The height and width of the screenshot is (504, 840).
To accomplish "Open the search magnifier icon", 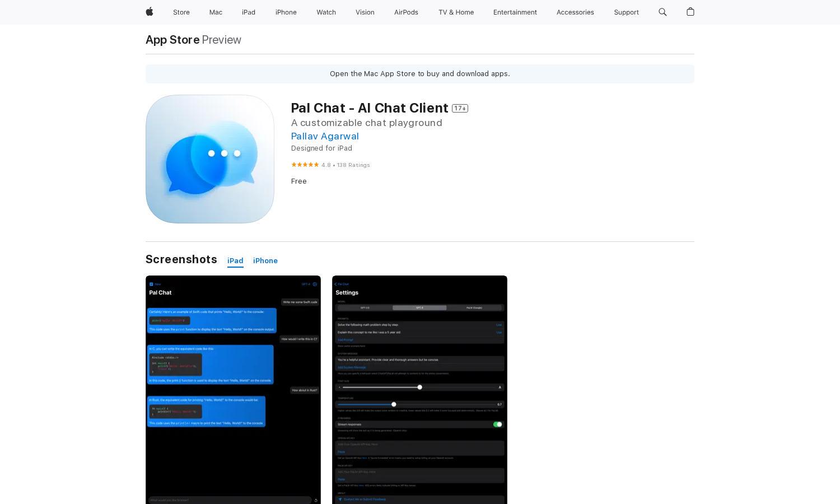I will tap(662, 12).
